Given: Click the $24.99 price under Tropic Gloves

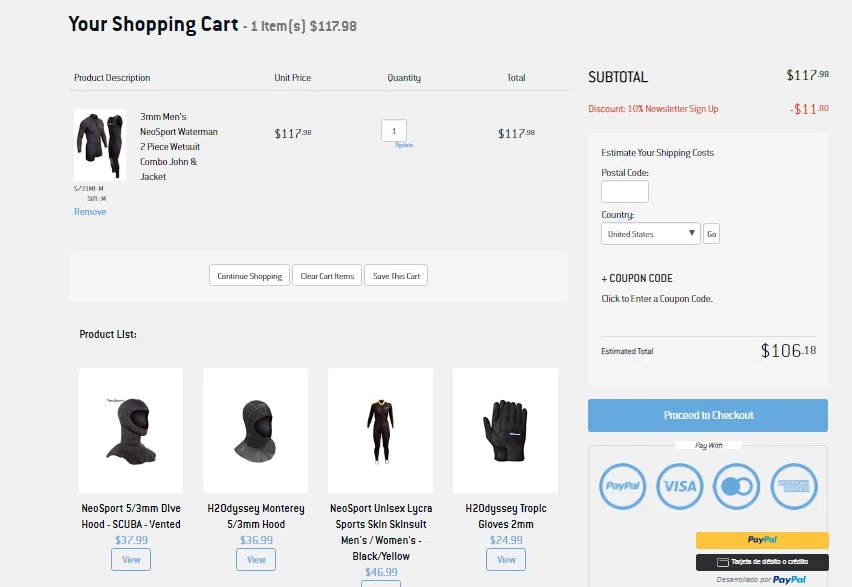Looking at the screenshot, I should tap(506, 540).
